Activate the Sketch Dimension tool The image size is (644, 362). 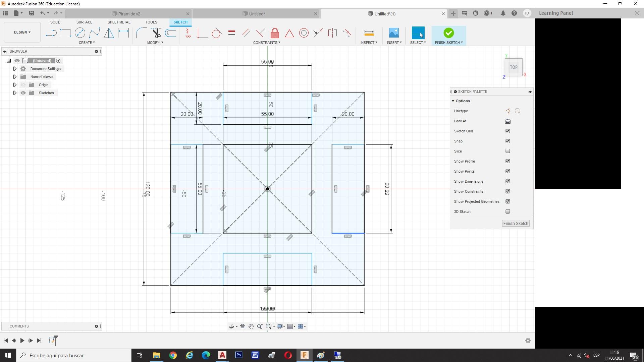point(123,33)
